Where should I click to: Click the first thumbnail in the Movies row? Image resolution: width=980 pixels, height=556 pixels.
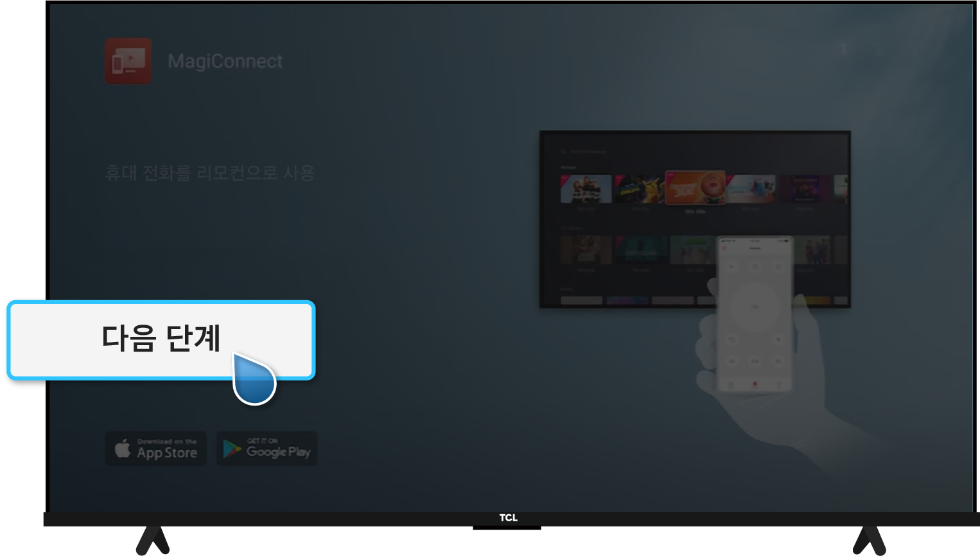[x=586, y=189]
